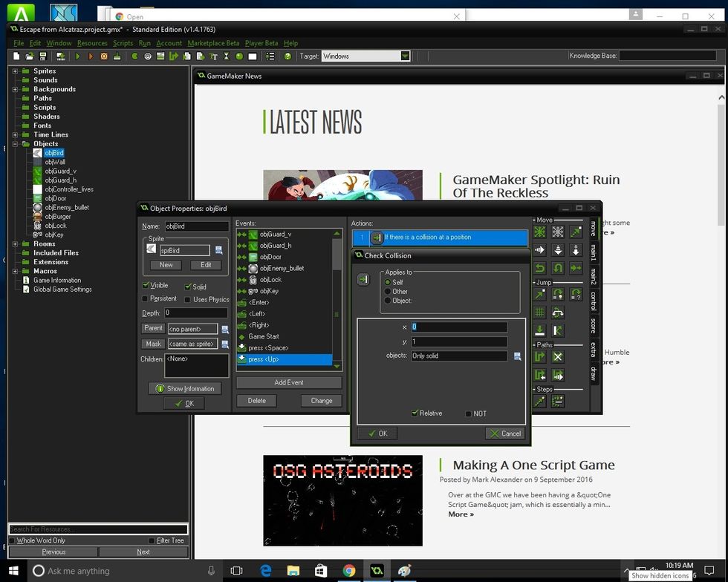Viewport: 728px width, 582px height.
Task: Click the End Path action under Paths
Action: 557,356
